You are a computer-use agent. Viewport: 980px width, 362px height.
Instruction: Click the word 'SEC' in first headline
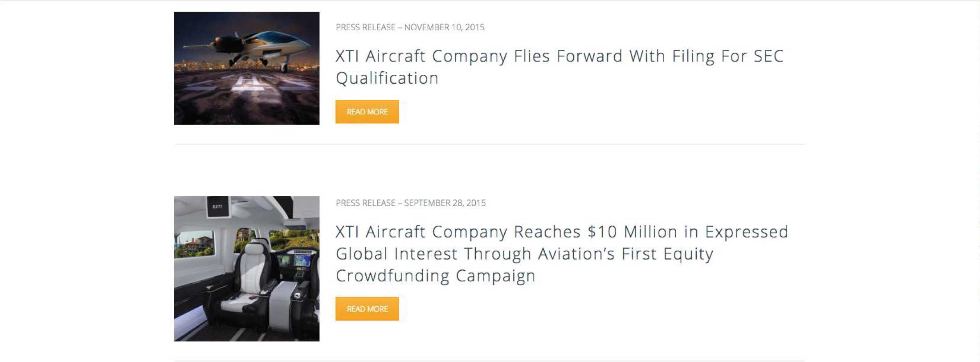(768, 57)
